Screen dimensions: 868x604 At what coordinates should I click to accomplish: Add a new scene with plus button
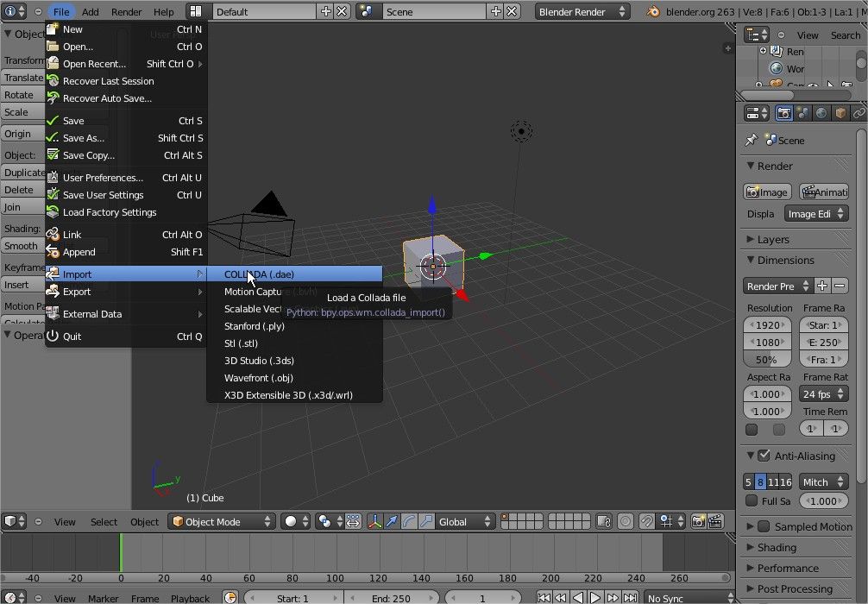[496, 11]
